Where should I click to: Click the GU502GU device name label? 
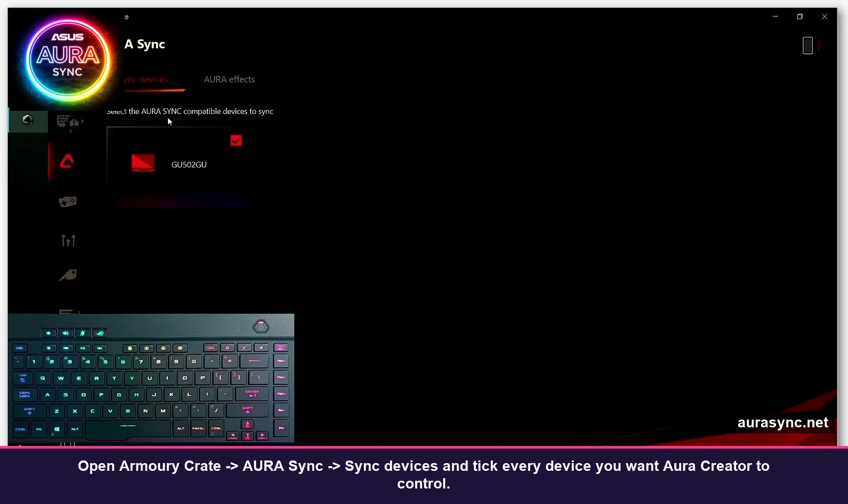pyautogui.click(x=189, y=165)
